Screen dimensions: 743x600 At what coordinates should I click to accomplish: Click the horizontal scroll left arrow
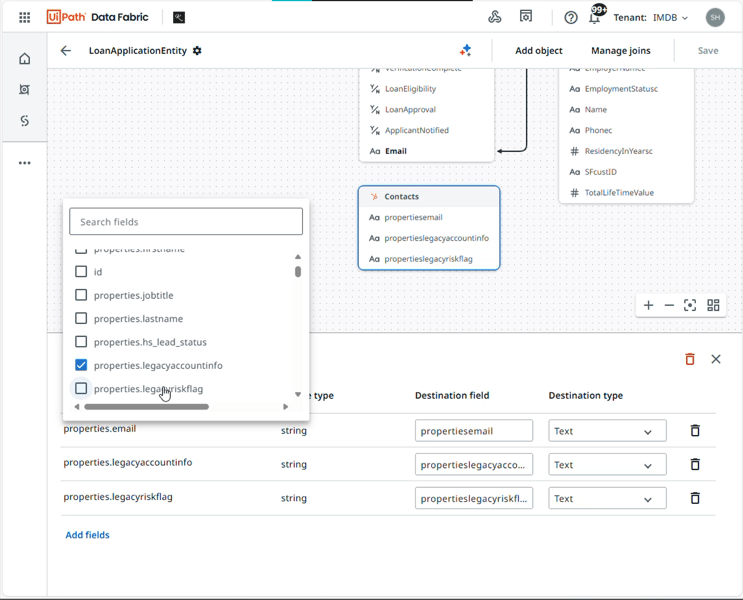click(77, 407)
